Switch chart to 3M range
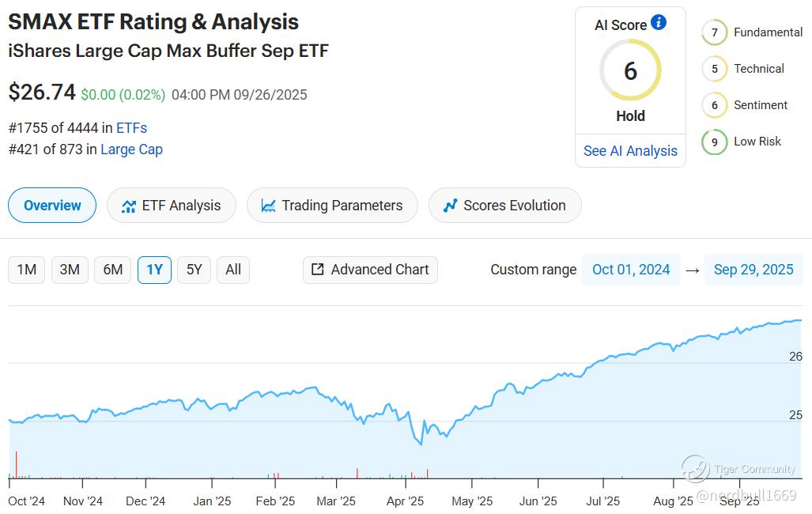 pos(70,270)
